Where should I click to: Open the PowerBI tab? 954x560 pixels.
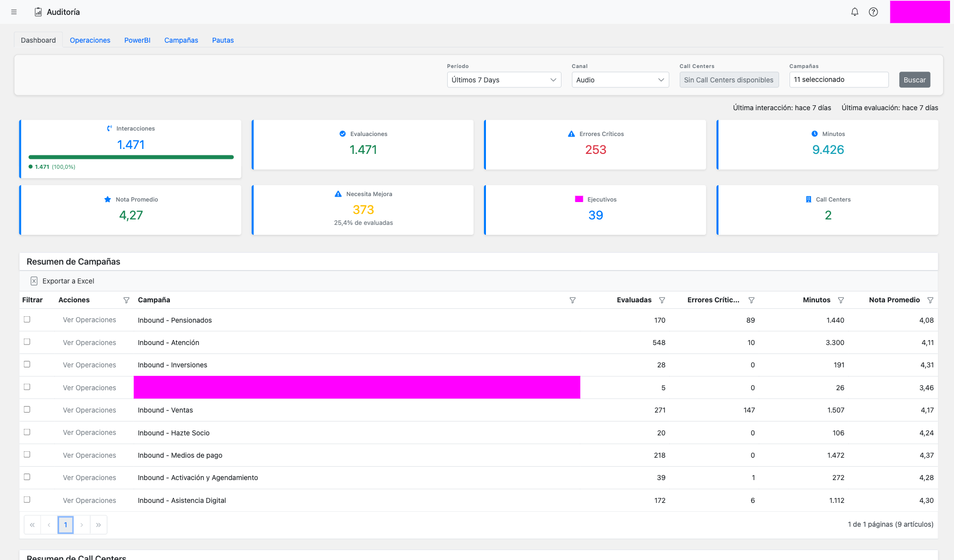point(137,40)
